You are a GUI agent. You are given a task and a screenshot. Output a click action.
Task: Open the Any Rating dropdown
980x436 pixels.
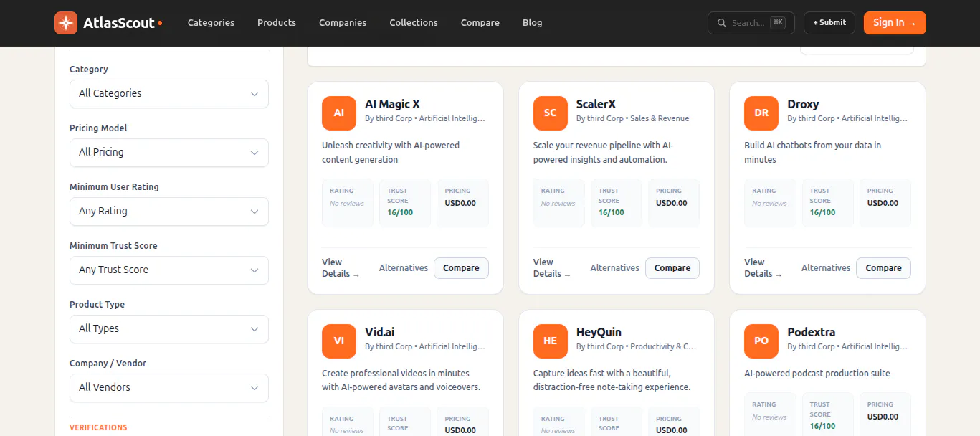coord(169,212)
